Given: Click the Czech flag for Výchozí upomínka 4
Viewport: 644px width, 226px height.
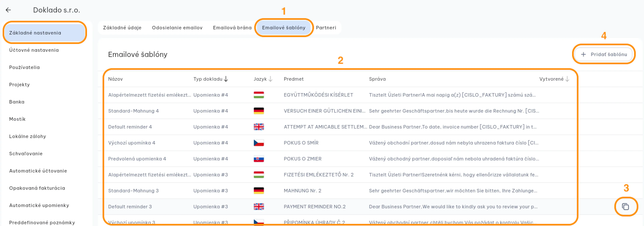Looking at the screenshot, I should pyautogui.click(x=259, y=143).
